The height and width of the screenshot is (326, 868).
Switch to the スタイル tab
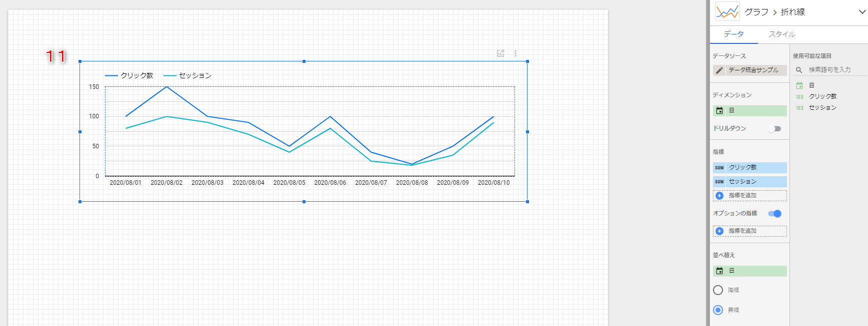point(781,34)
